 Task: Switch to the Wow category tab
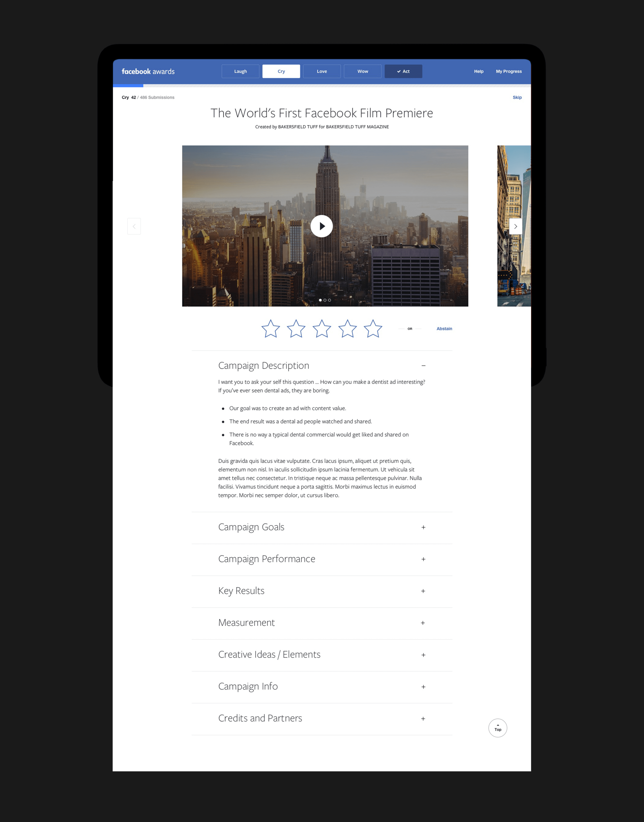coord(362,71)
